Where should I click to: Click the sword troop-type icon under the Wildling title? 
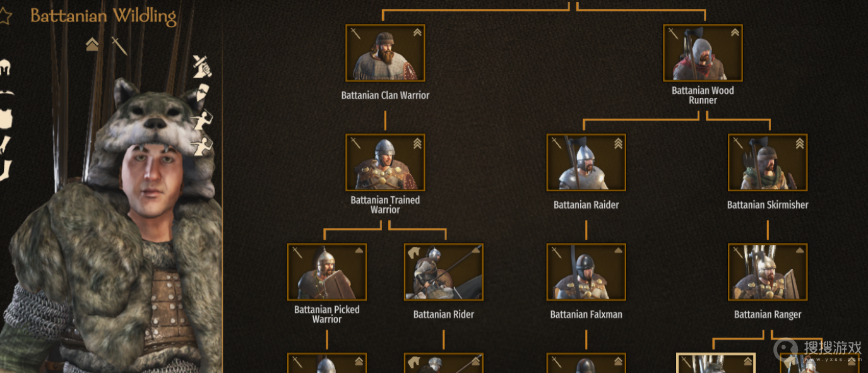tap(119, 45)
